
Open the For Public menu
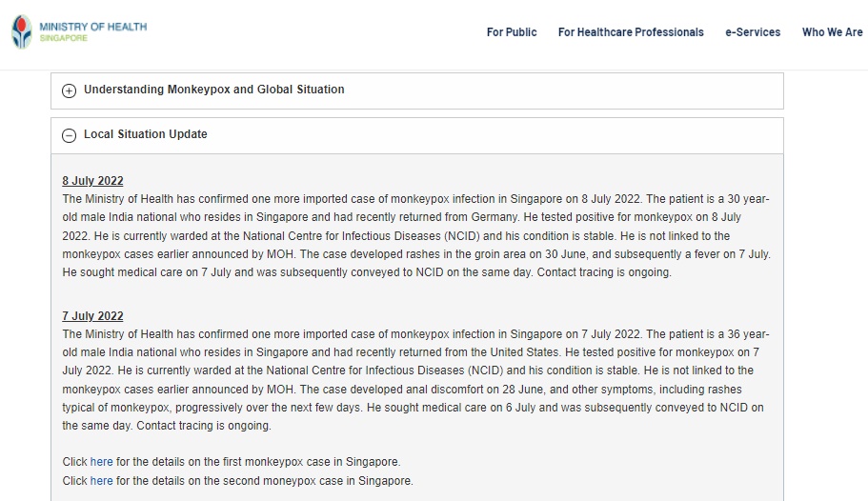512,32
